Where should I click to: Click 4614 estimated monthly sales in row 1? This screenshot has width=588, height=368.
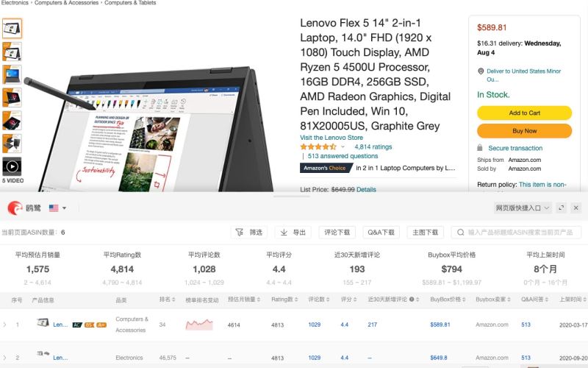coord(234,325)
